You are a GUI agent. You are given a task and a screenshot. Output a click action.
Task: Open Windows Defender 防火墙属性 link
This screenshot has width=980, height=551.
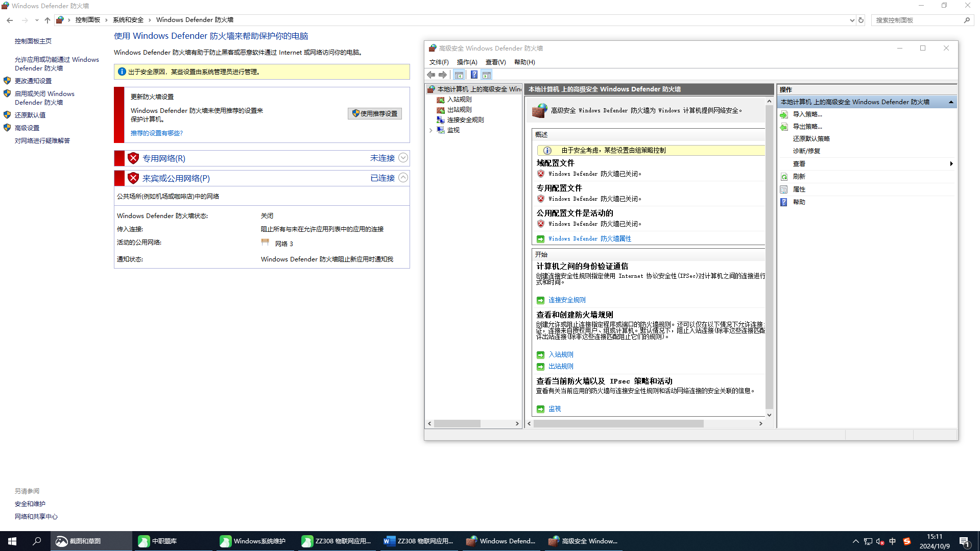point(590,239)
